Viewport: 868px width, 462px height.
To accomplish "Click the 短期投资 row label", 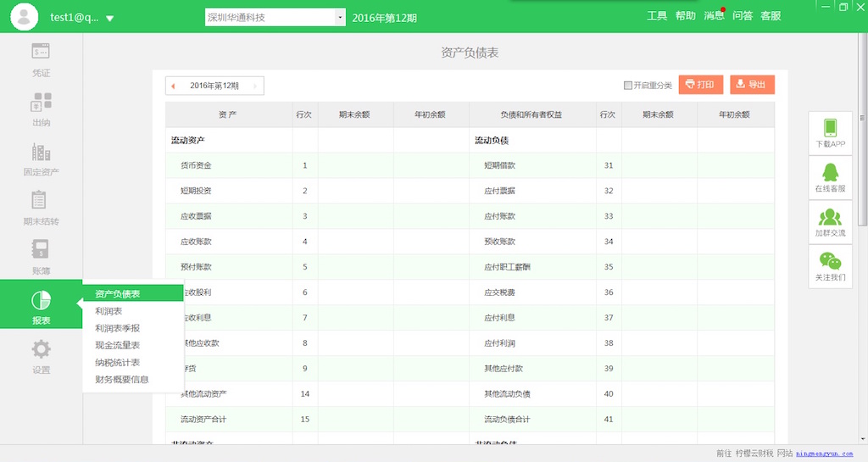I will [196, 191].
